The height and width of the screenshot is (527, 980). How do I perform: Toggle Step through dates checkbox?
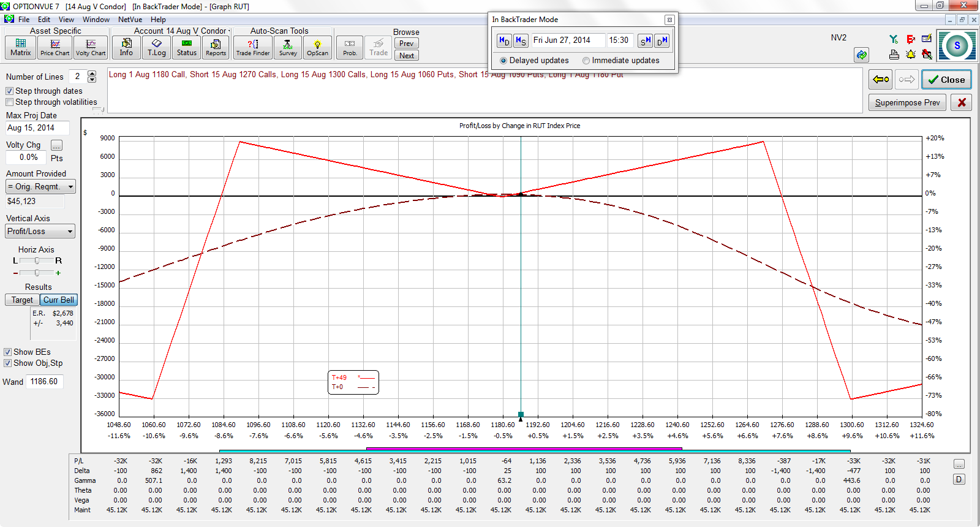click(10, 91)
